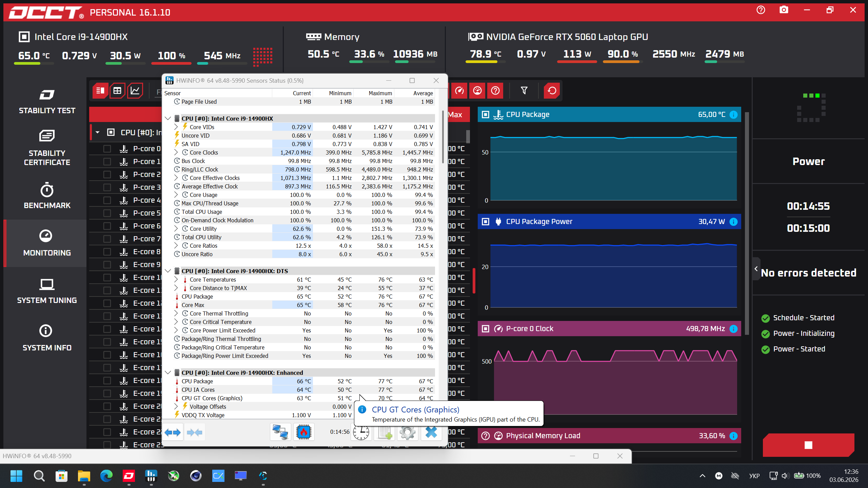
Task: Click the OCCT graphs panel scrollbar
Action: tap(747, 224)
